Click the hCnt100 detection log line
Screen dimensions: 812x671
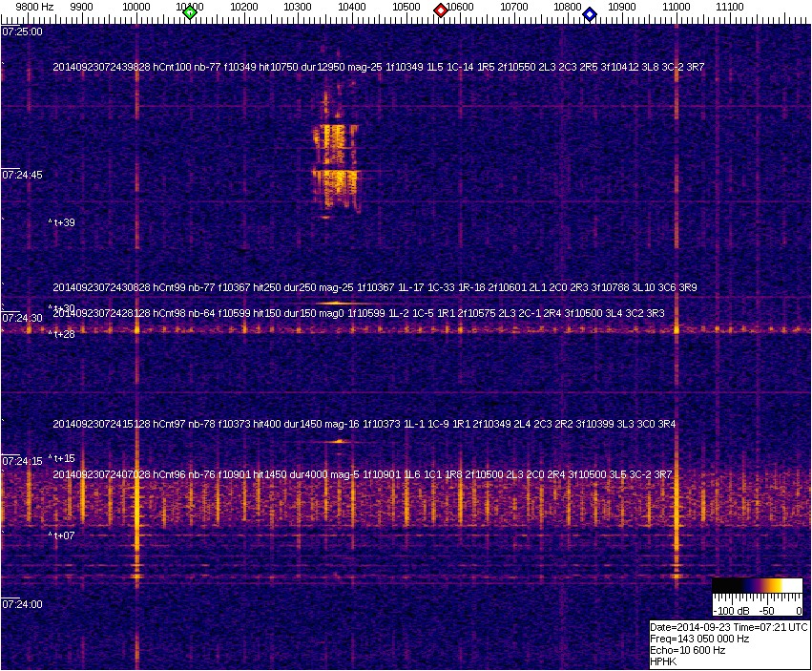378,68
